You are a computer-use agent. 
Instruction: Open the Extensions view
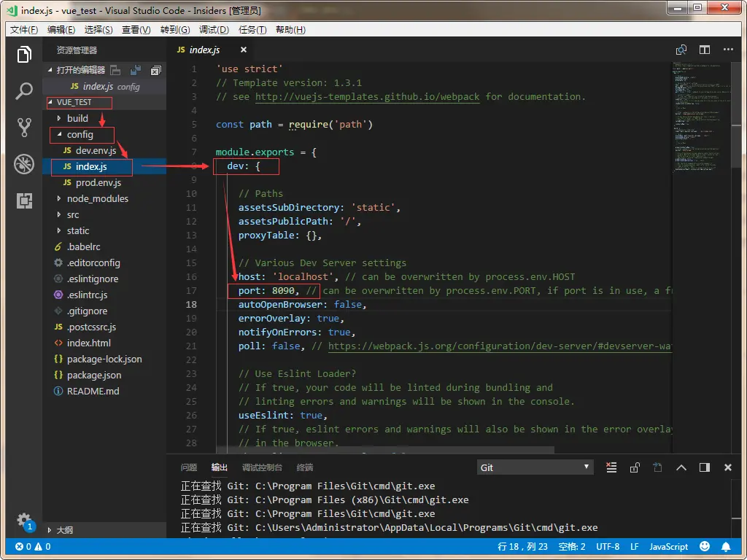24,201
